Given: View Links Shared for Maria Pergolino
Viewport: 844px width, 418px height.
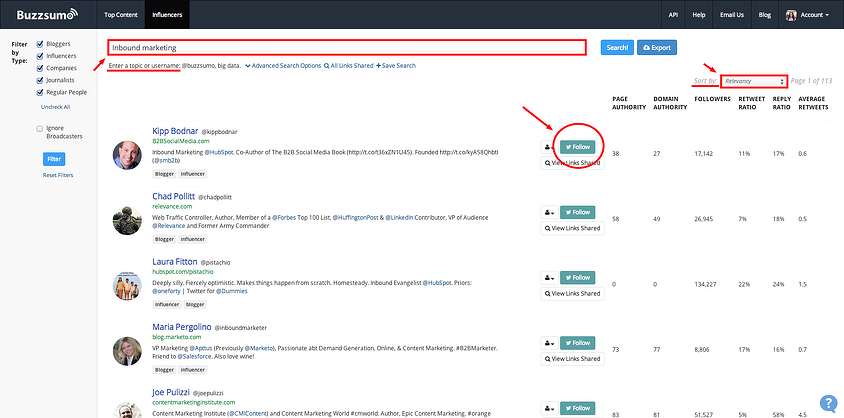Looking at the screenshot, I should click(x=573, y=359).
